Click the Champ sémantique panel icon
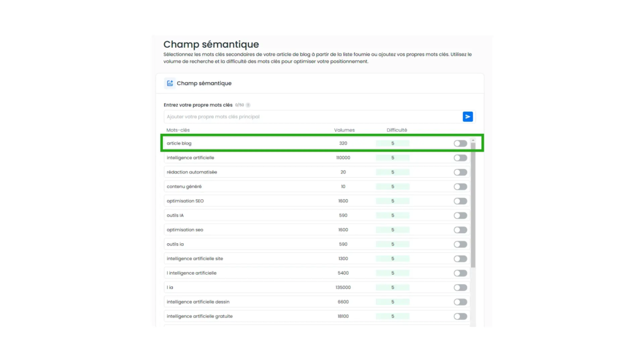 point(170,84)
